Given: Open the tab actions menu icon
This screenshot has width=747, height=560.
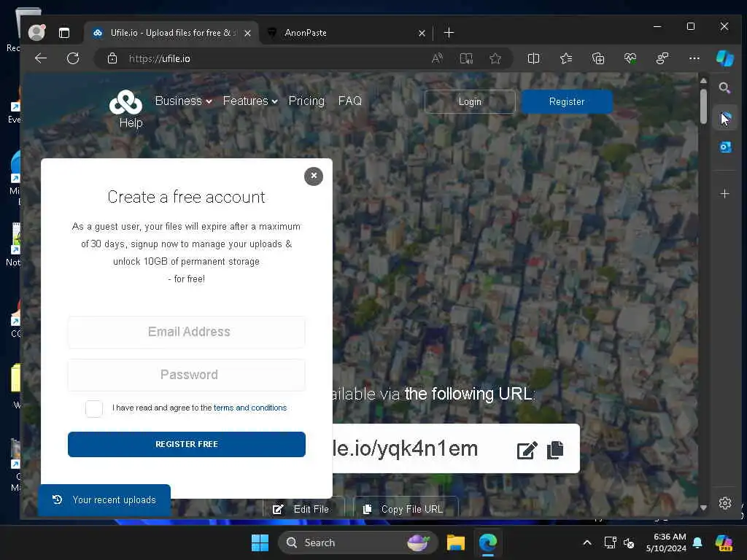Looking at the screenshot, I should (x=64, y=33).
